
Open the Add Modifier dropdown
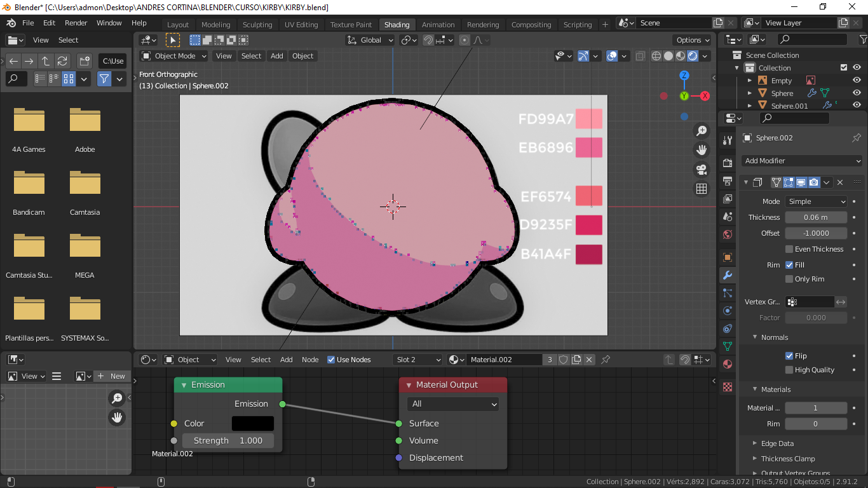pos(802,161)
